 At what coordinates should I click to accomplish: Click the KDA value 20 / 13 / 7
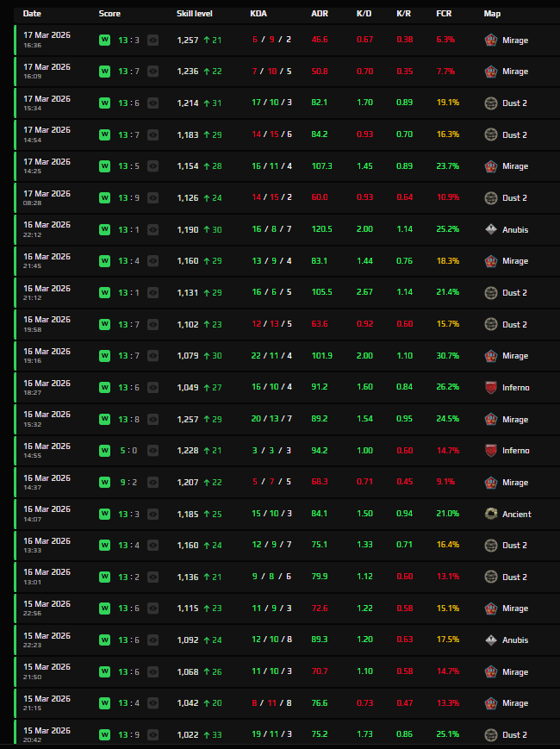[271, 418]
